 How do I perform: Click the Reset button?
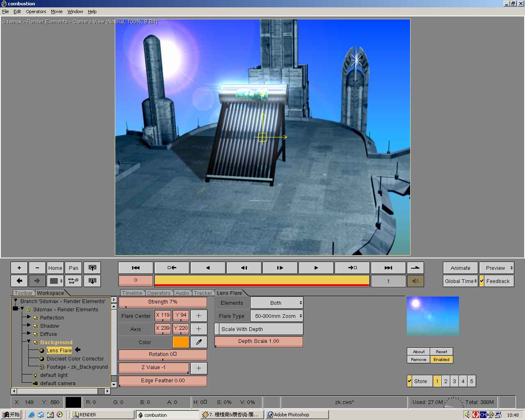point(441,352)
